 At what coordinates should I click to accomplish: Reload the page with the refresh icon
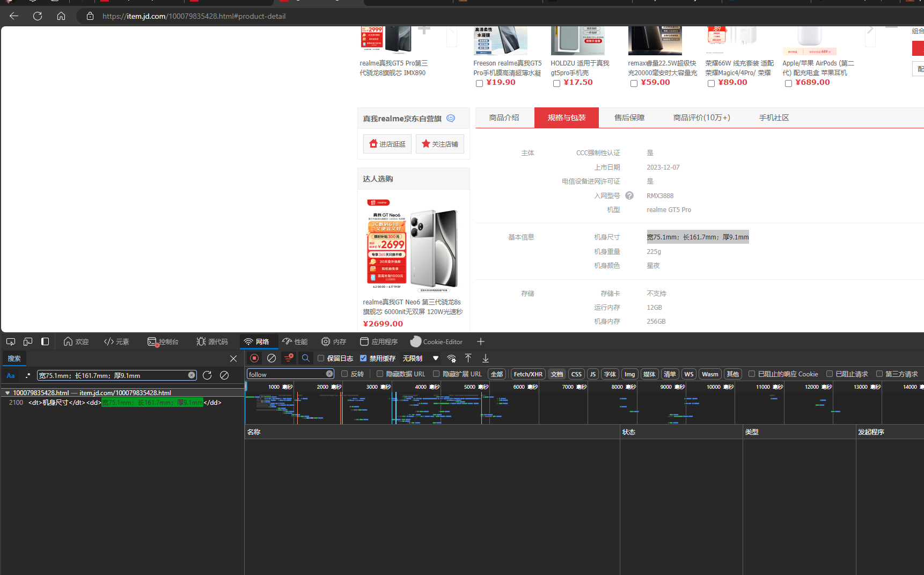[x=38, y=16]
